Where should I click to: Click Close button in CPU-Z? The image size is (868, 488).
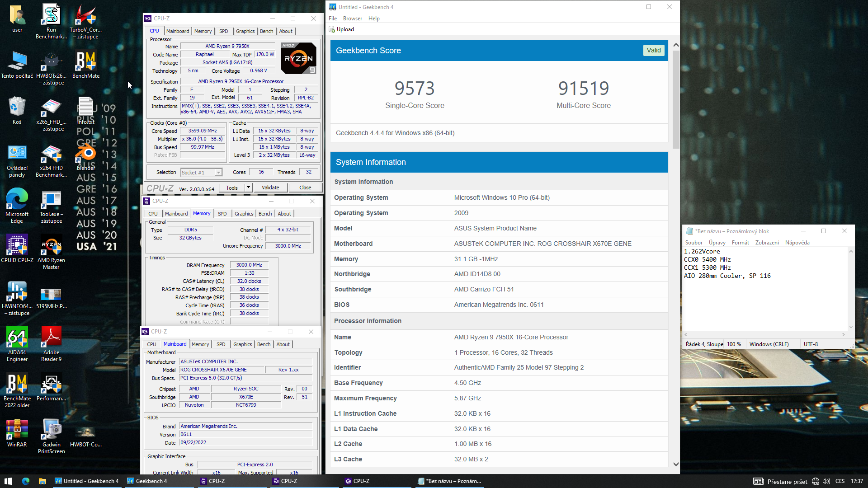(x=305, y=188)
